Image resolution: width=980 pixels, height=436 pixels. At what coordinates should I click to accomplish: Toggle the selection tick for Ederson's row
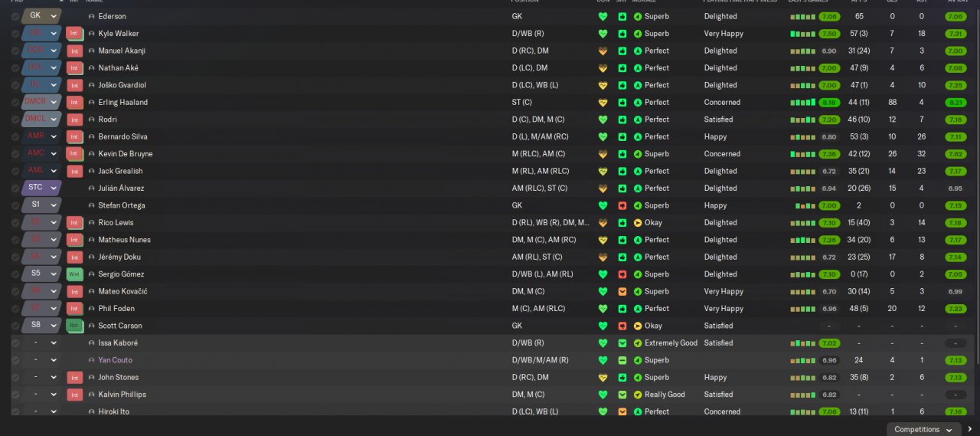point(15,16)
